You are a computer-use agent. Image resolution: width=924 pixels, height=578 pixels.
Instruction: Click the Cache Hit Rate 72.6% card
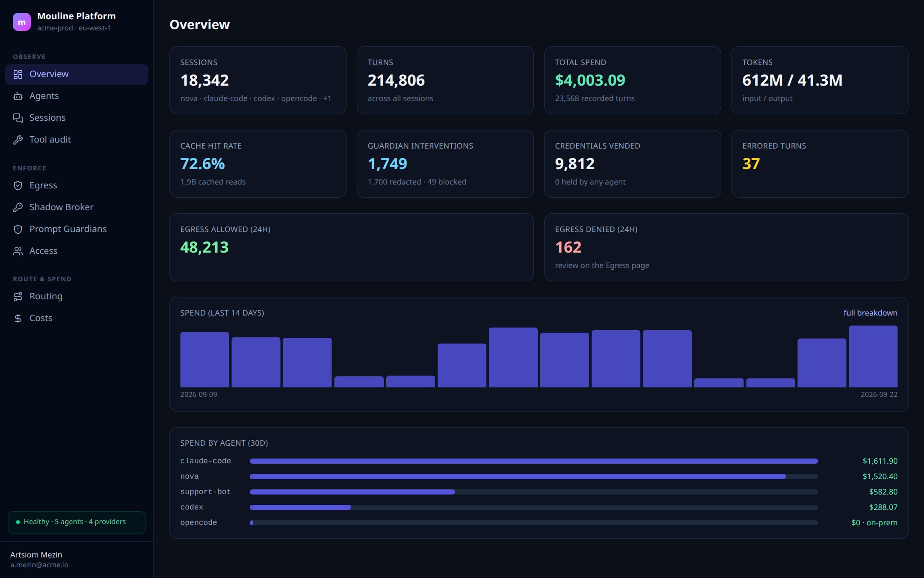pyautogui.click(x=258, y=164)
